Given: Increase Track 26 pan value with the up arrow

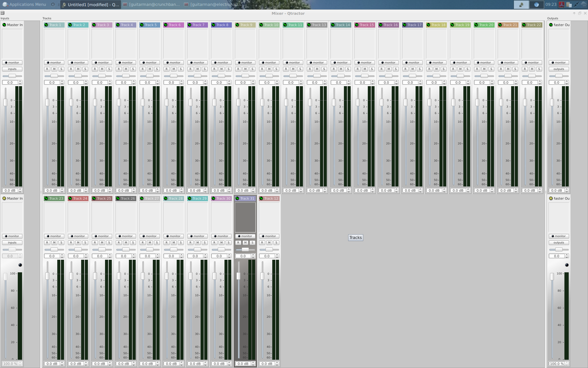Looking at the screenshot, I should (x=134, y=255).
